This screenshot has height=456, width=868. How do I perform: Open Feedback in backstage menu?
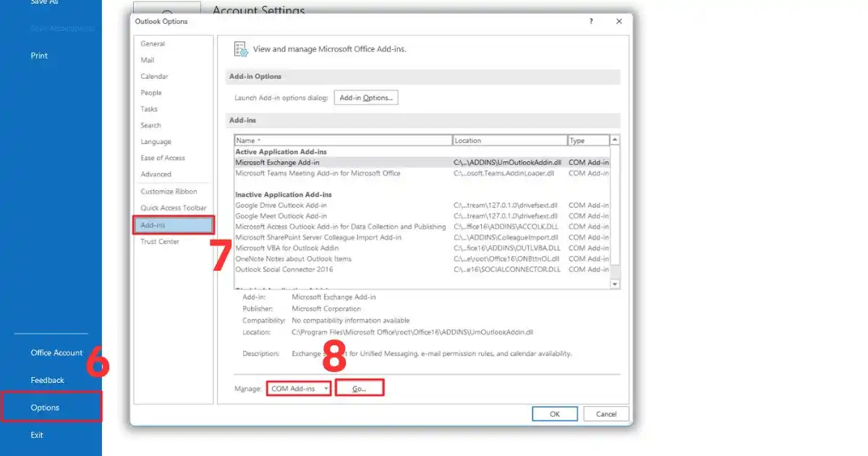tap(47, 380)
